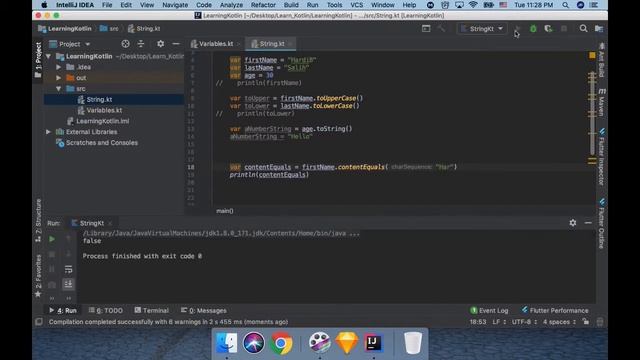This screenshot has width=640, height=360.
Task: Collapse the src folder
Action: [x=59, y=89]
